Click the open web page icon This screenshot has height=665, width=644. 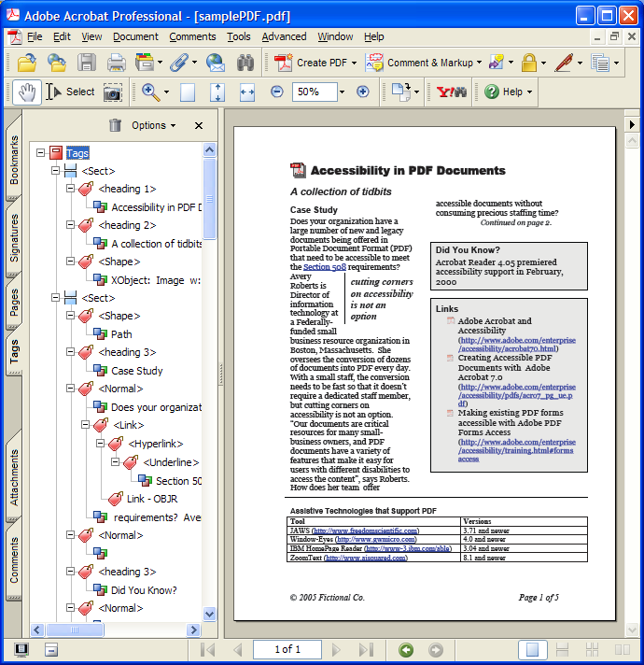[57, 63]
